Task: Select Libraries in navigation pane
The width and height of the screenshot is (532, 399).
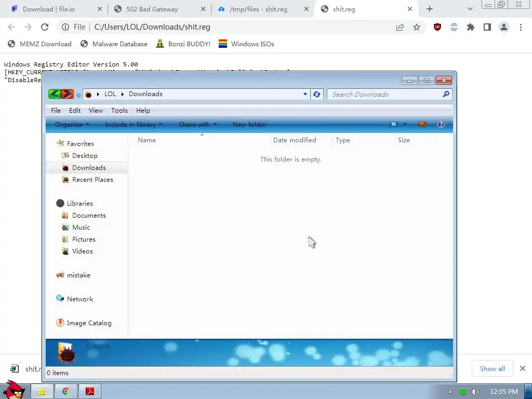Action: [x=79, y=204]
